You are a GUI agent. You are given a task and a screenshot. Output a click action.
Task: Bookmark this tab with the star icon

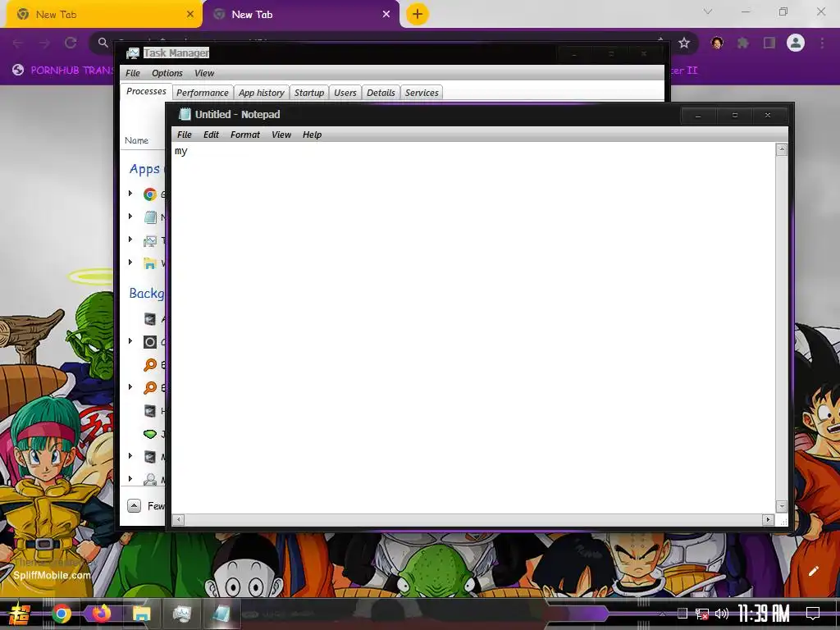point(684,43)
